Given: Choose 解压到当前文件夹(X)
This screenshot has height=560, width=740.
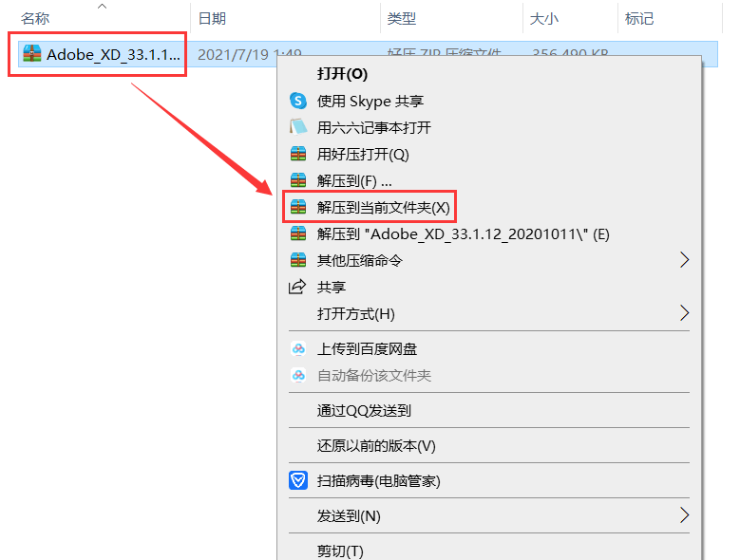Looking at the screenshot, I should click(383, 208).
